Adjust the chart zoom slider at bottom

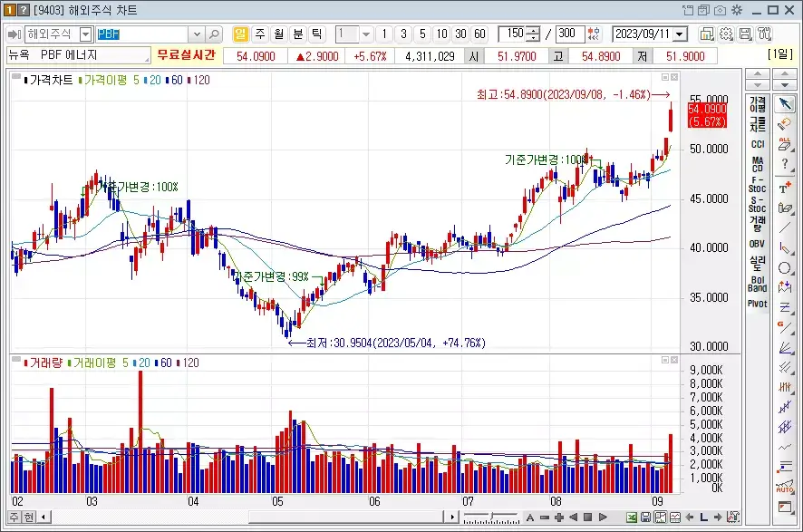491,517
